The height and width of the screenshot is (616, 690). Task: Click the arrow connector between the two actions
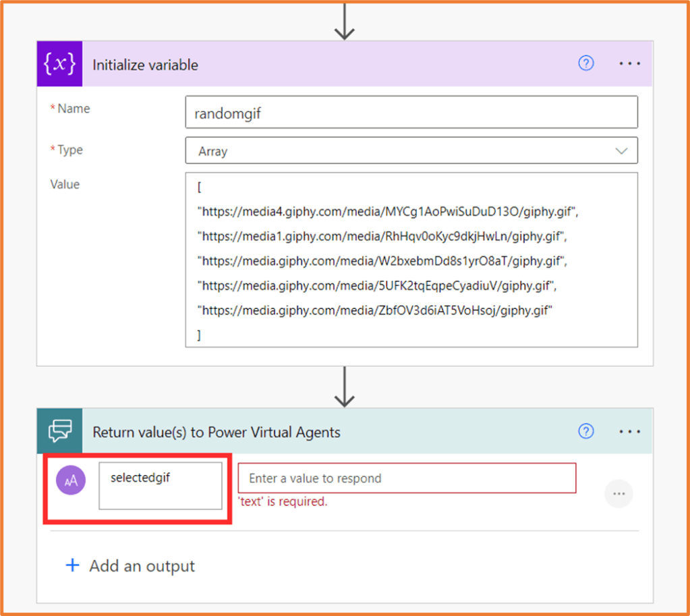tap(345, 387)
